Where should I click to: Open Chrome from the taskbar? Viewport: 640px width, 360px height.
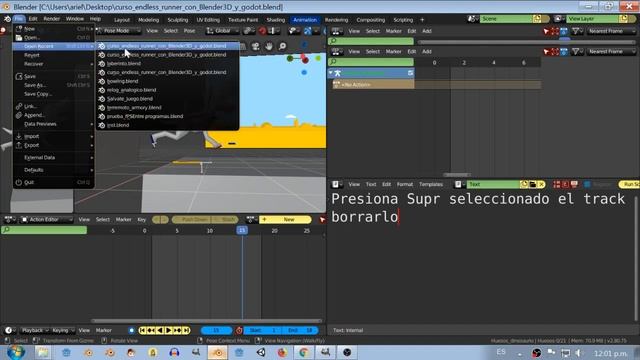coord(303,352)
